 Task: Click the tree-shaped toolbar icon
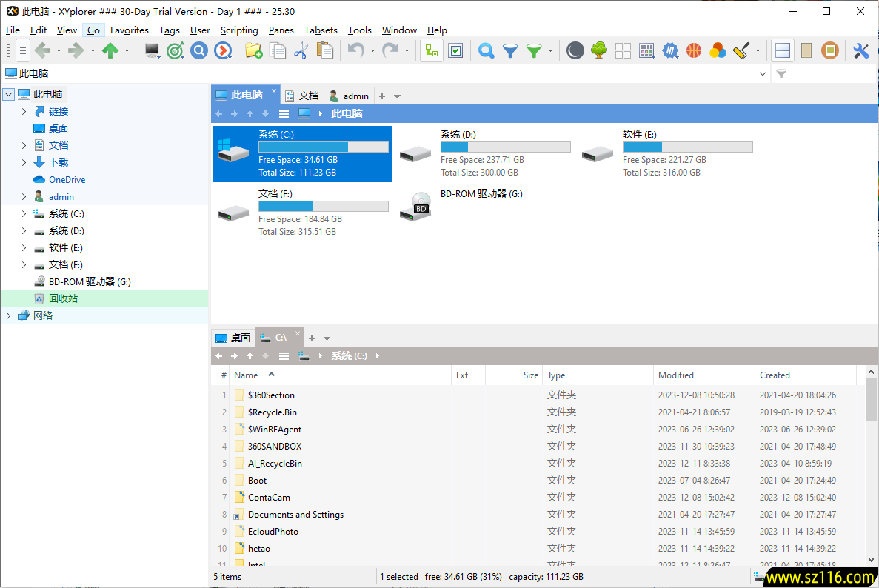tap(599, 50)
